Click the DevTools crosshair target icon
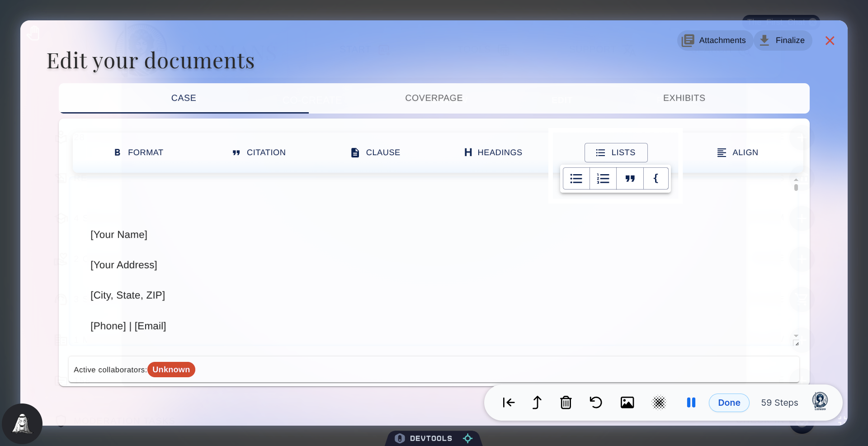The height and width of the screenshot is (446, 868). coord(468,438)
